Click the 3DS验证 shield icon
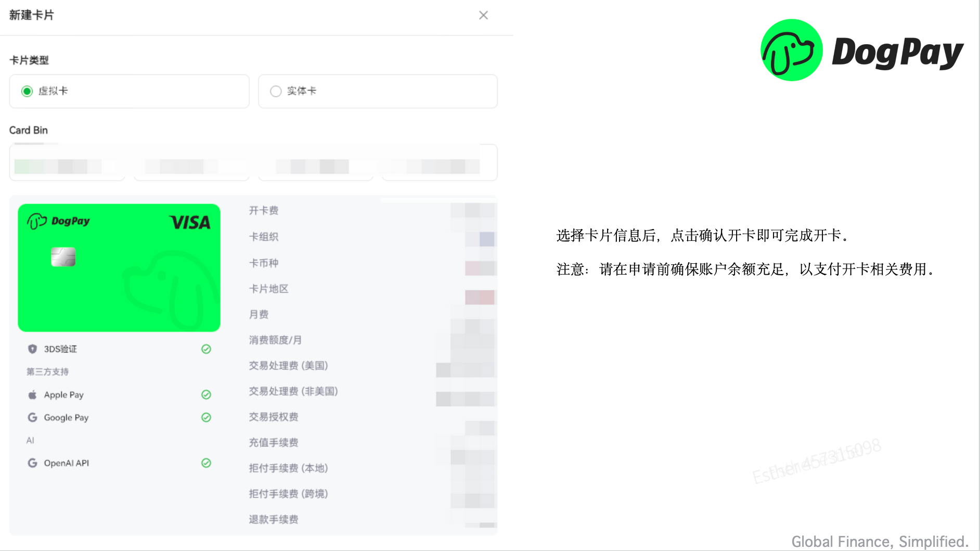Image resolution: width=980 pixels, height=551 pixels. 32,349
